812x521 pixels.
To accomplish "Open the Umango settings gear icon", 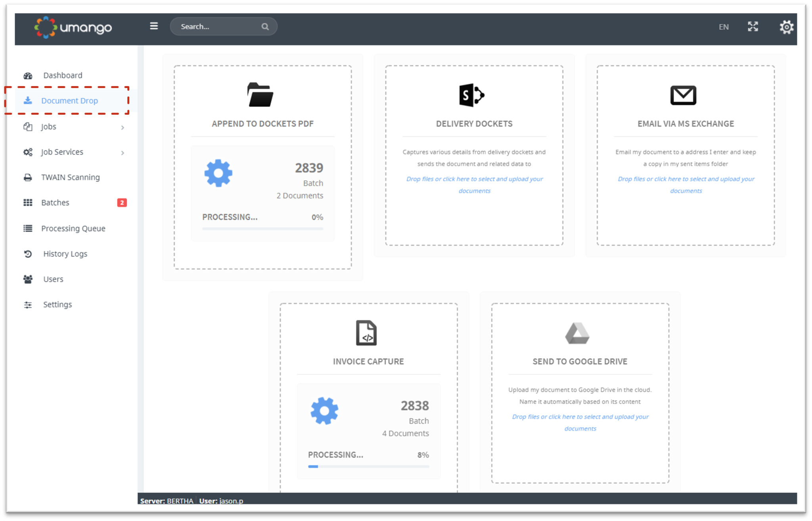I will tap(786, 27).
